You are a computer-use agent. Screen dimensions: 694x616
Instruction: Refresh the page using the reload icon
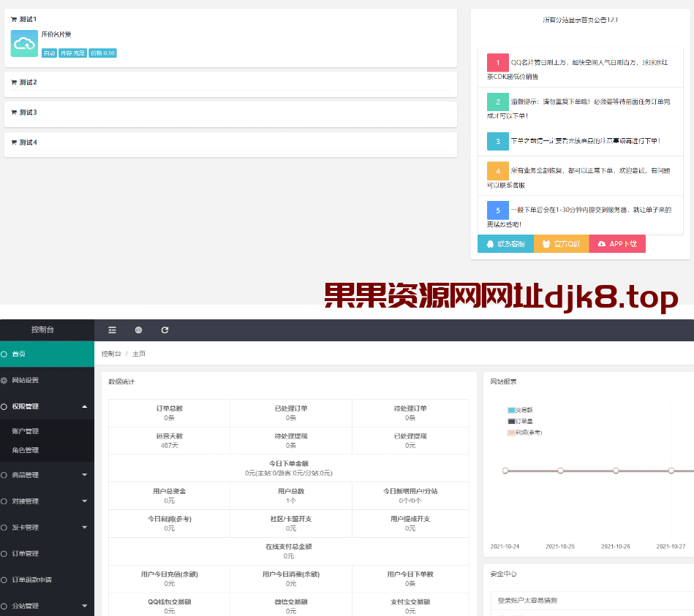point(164,330)
